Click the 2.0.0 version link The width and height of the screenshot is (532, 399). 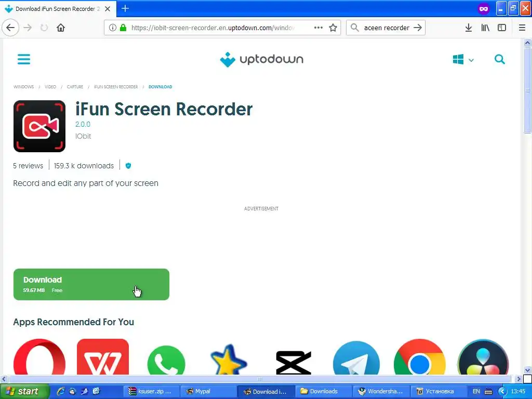[83, 124]
